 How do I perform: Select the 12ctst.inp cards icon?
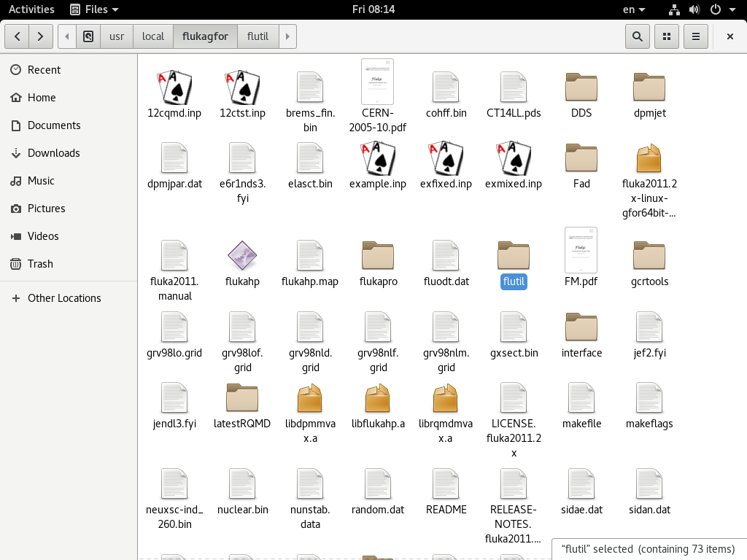pos(242,87)
